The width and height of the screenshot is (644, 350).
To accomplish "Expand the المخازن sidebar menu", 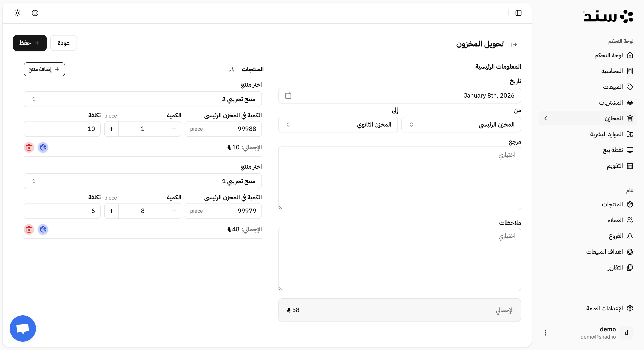I will tap(587, 118).
